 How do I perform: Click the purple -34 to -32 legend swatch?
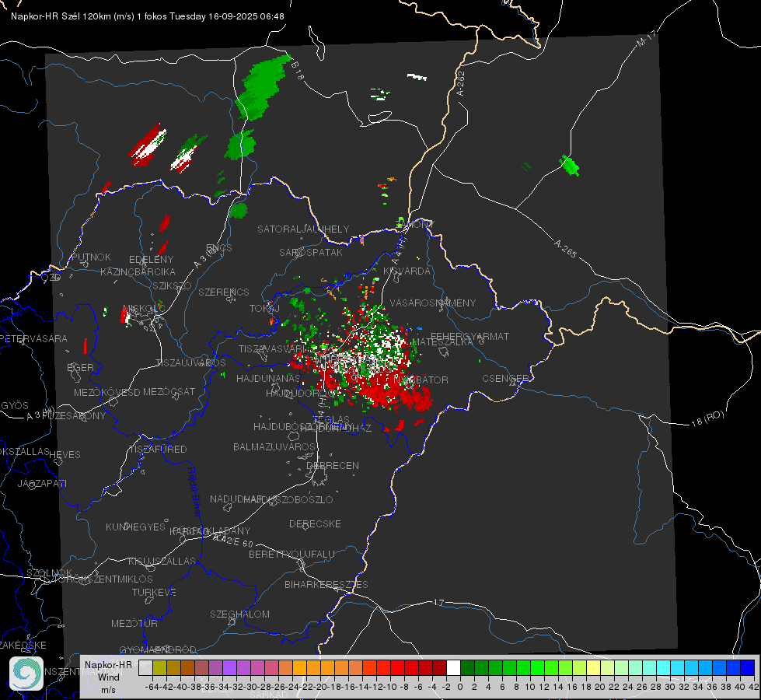[229, 667]
